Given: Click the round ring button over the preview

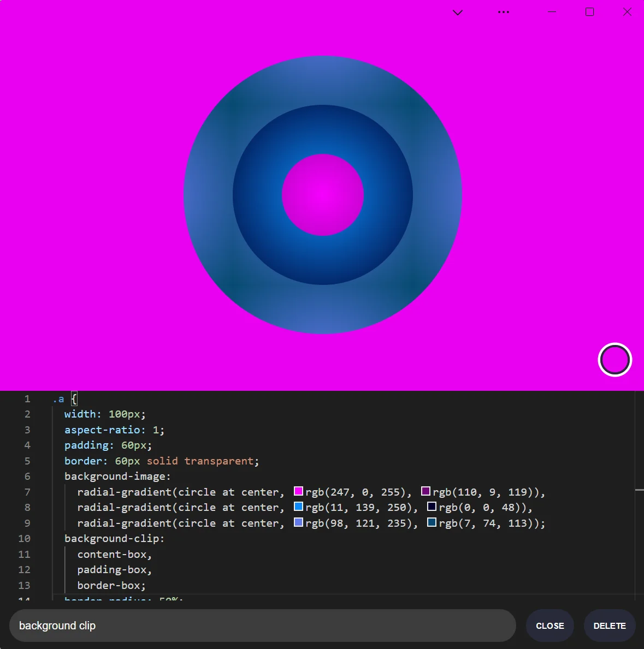Looking at the screenshot, I should point(615,360).
